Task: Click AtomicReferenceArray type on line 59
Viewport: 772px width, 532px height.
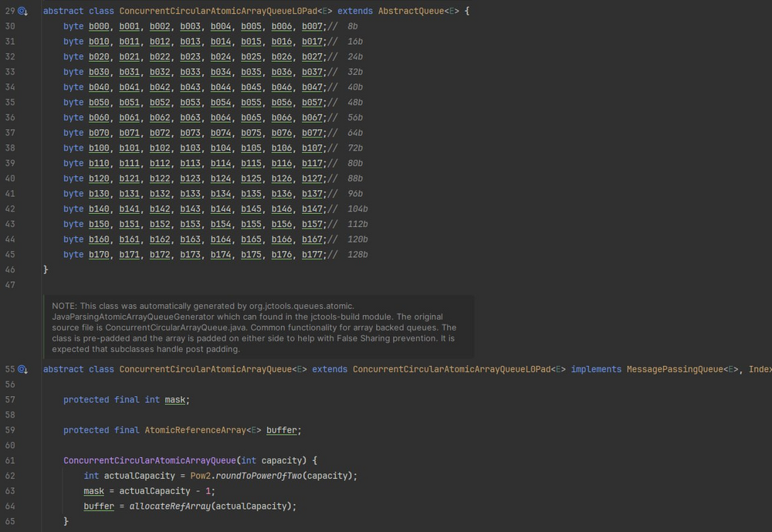Action: coord(195,430)
